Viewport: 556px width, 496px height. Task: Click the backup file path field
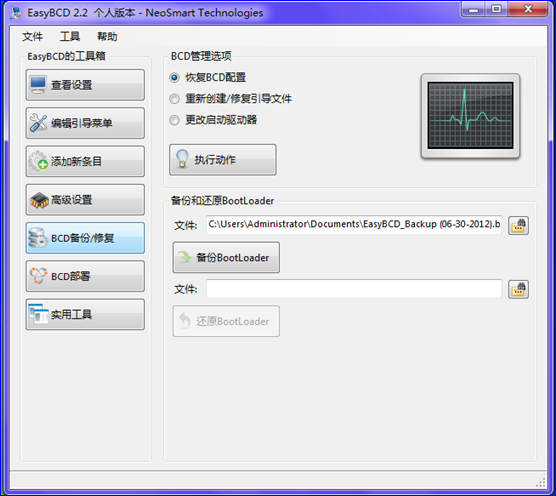[354, 225]
